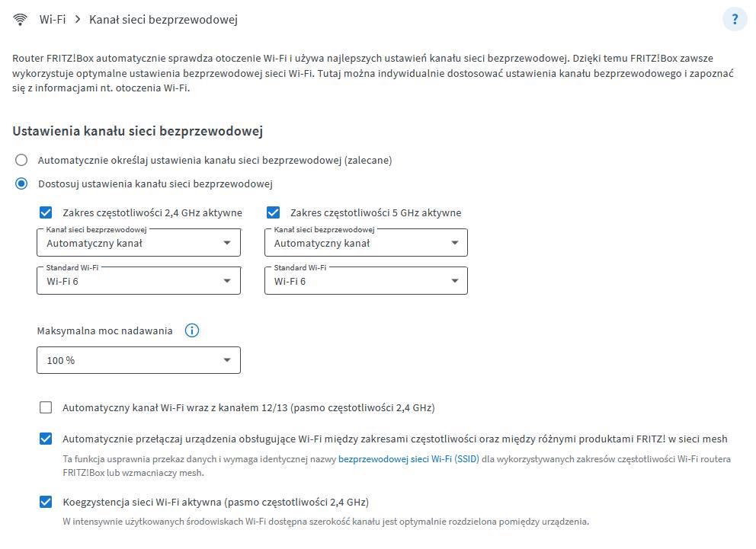The height and width of the screenshot is (549, 756).
Task: Click the Wi-Fi signal icon in breadcrumb
Action: [x=20, y=20]
